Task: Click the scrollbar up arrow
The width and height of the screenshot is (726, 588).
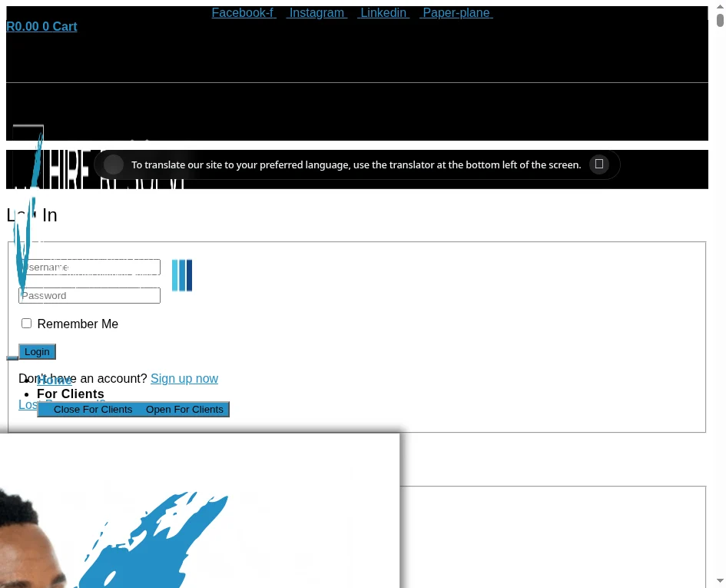Action: [x=720, y=6]
